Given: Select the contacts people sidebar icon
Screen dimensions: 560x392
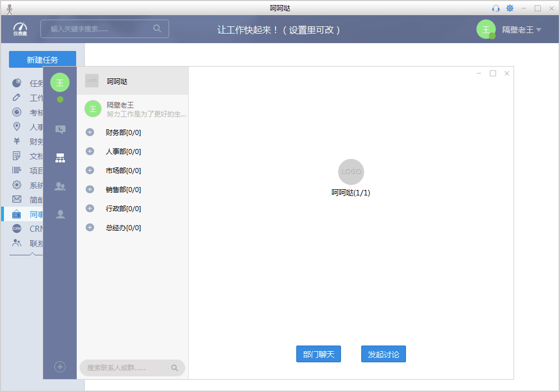Looking at the screenshot, I should [x=16, y=243].
